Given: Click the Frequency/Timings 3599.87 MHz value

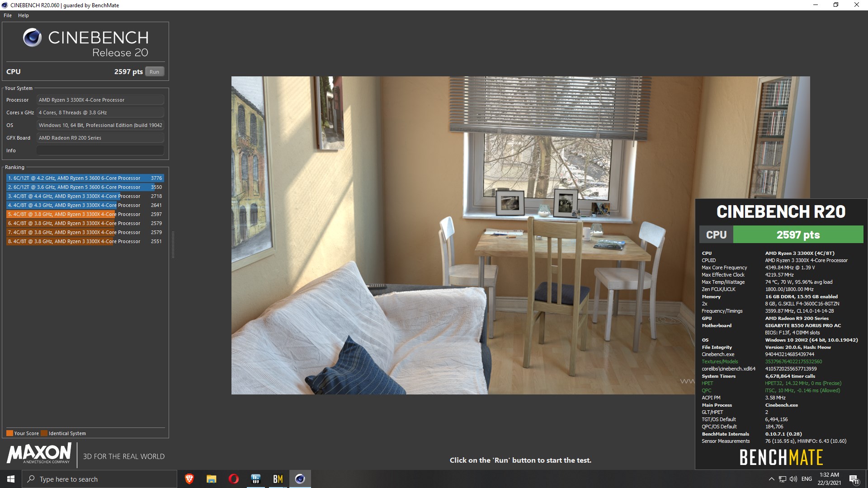Looking at the screenshot, I should [x=799, y=311].
